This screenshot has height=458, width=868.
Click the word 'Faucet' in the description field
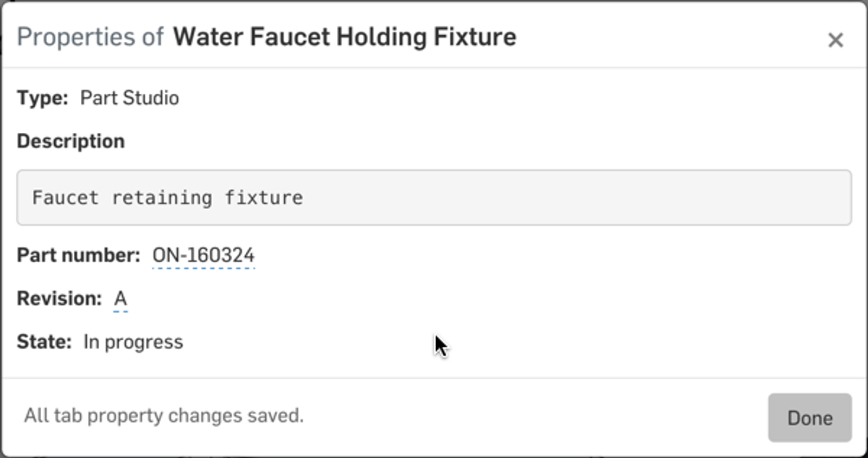(65, 198)
